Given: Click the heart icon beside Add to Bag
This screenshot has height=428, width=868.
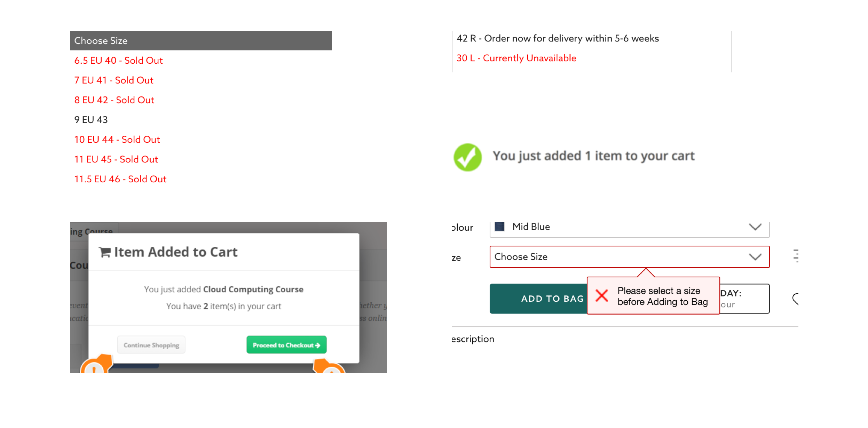Looking at the screenshot, I should (795, 299).
